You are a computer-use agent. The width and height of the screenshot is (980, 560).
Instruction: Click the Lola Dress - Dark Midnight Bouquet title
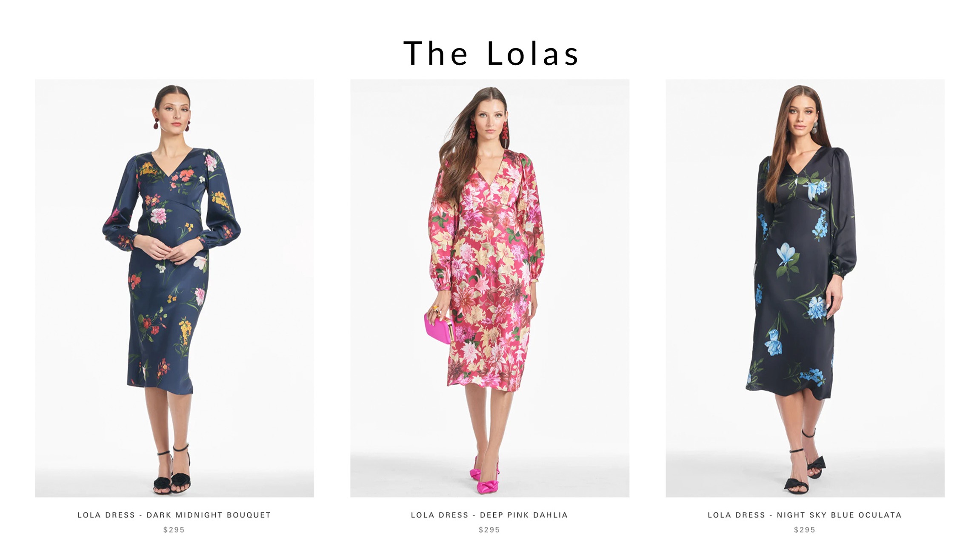tap(174, 515)
